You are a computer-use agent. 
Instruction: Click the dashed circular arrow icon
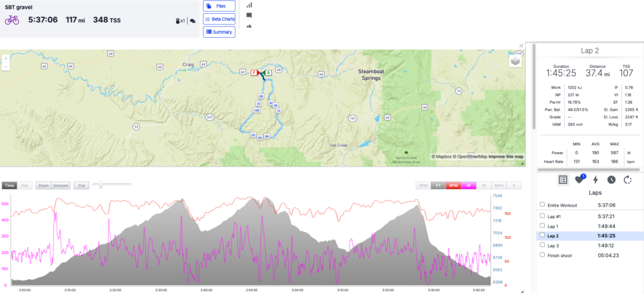click(x=626, y=180)
